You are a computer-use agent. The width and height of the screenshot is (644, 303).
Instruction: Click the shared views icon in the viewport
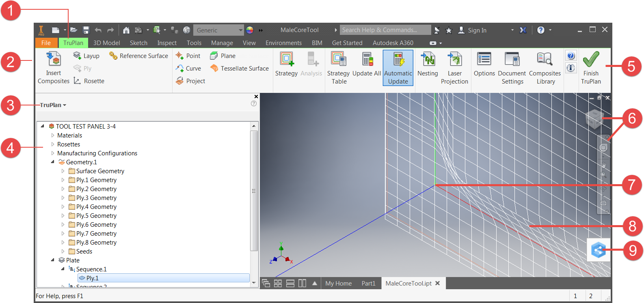[599, 250]
